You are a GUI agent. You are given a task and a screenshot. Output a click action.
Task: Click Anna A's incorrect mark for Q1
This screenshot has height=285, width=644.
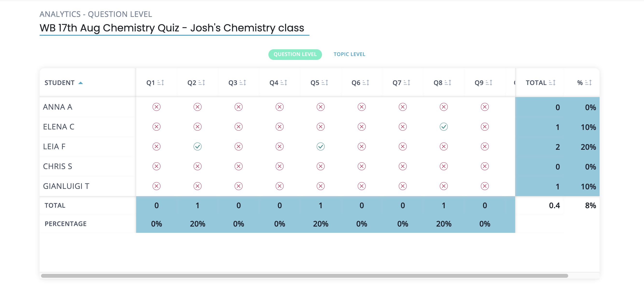pyautogui.click(x=156, y=107)
